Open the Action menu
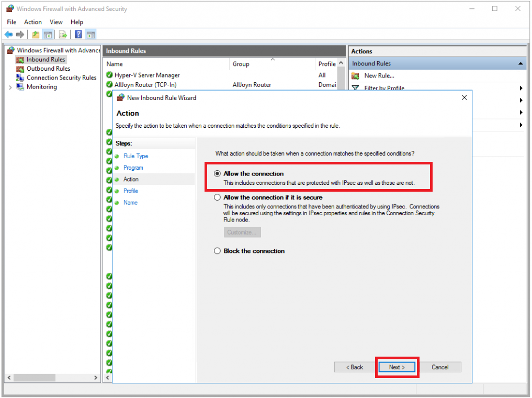 [x=33, y=22]
